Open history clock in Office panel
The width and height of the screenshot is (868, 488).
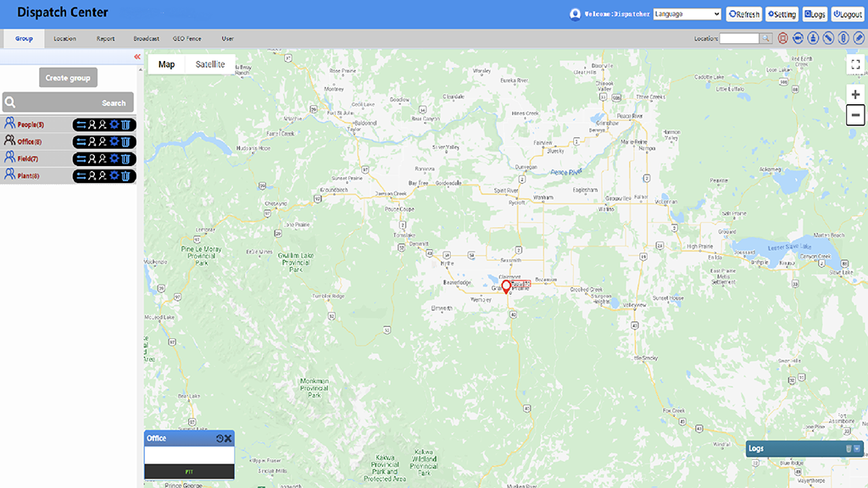(x=220, y=438)
